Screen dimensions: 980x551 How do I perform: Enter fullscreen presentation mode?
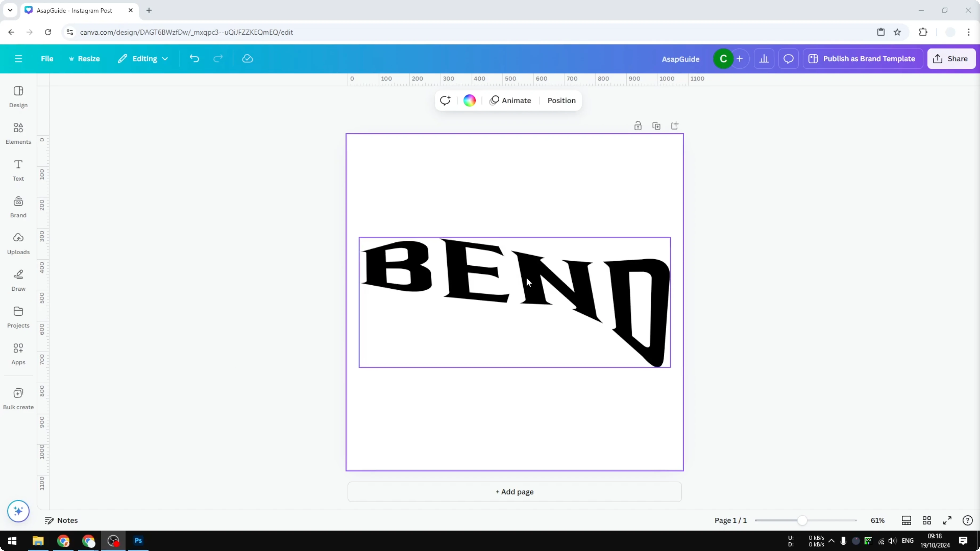coord(947,520)
